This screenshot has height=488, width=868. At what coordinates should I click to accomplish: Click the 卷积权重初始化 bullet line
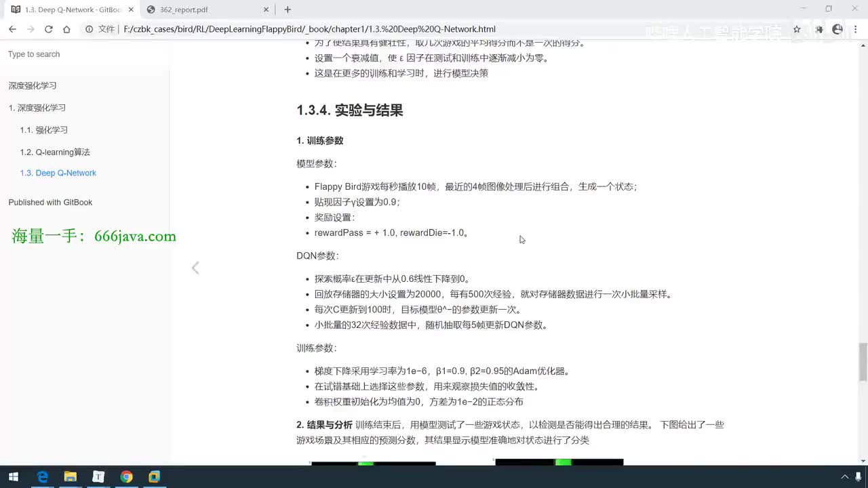[418, 401]
